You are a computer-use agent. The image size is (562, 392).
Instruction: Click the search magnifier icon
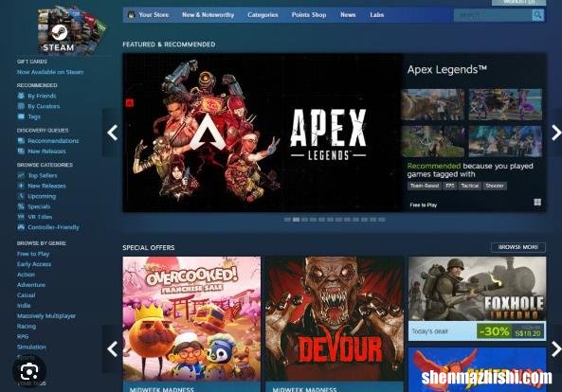pyautogui.click(x=537, y=15)
